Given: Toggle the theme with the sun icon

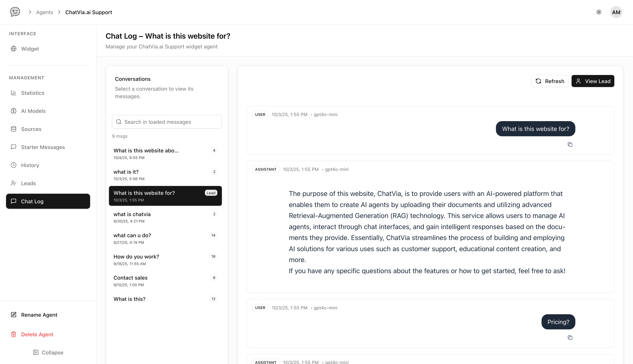Looking at the screenshot, I should 599,12.
